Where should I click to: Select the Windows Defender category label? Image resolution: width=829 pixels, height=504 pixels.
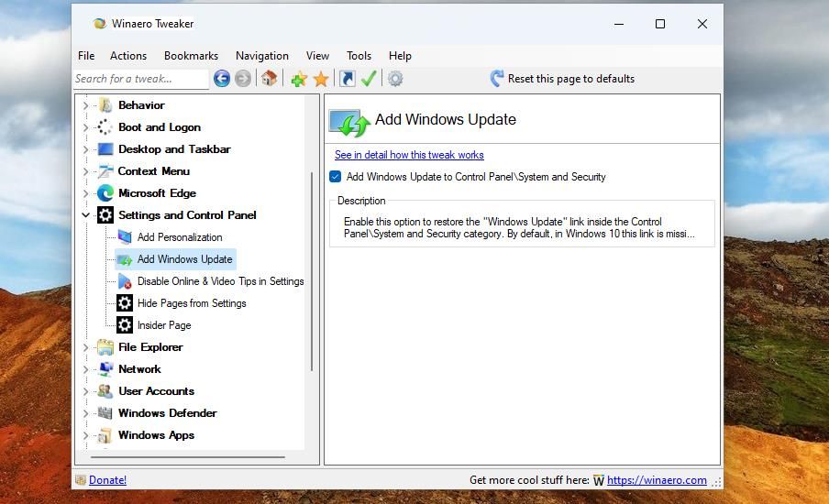tap(168, 413)
